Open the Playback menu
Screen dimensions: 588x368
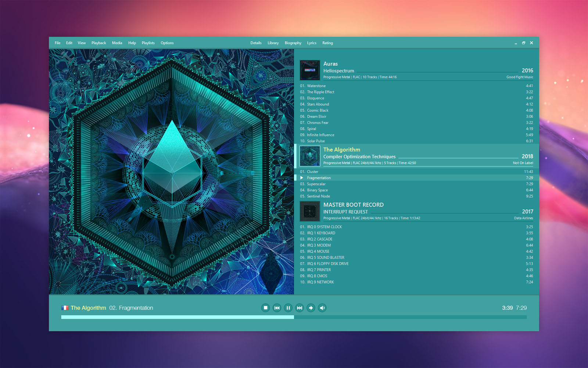98,43
